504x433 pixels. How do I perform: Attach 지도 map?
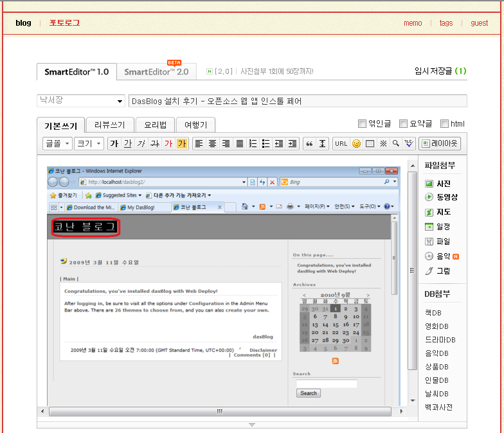pyautogui.click(x=438, y=212)
